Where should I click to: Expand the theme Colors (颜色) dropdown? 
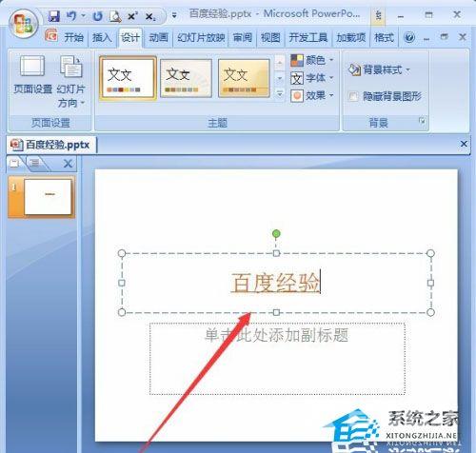tap(312, 60)
